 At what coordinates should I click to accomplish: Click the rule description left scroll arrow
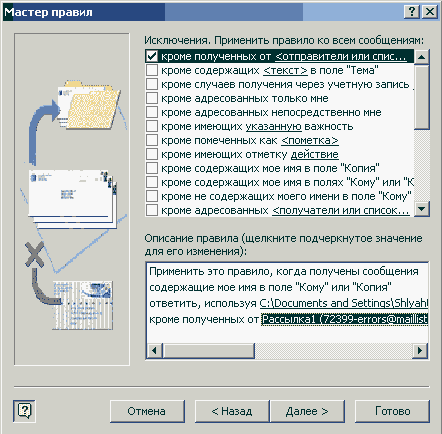pyautogui.click(x=154, y=351)
